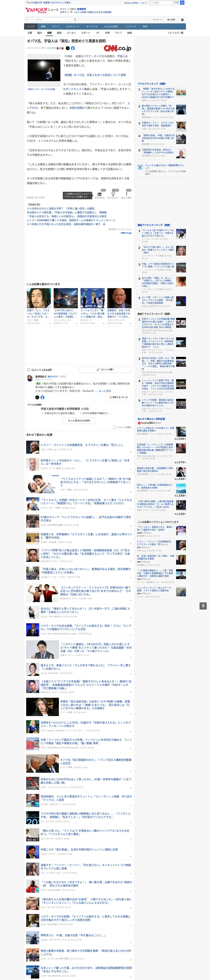This screenshot has height=980, width=210.
Task: Click the commenter 飯塚真紀子 avatar
Action: pyautogui.click(x=30, y=378)
